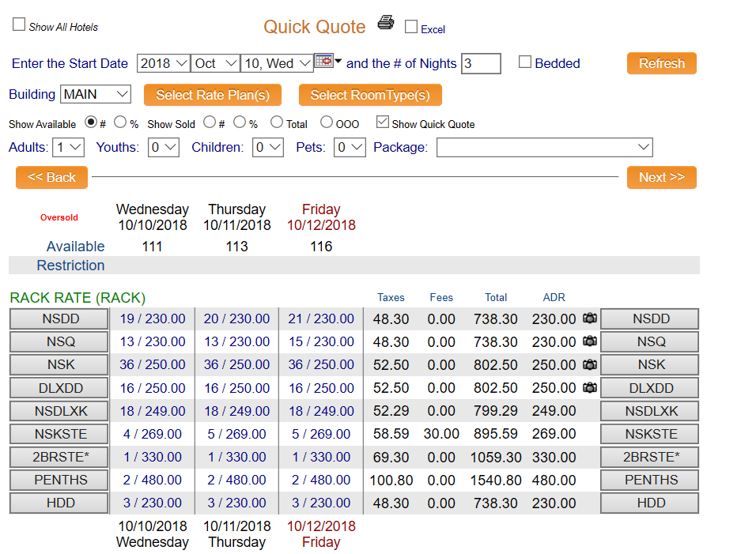The image size is (756, 554).
Task: Enable the Show All Hotels checkbox
Action: click(x=19, y=25)
